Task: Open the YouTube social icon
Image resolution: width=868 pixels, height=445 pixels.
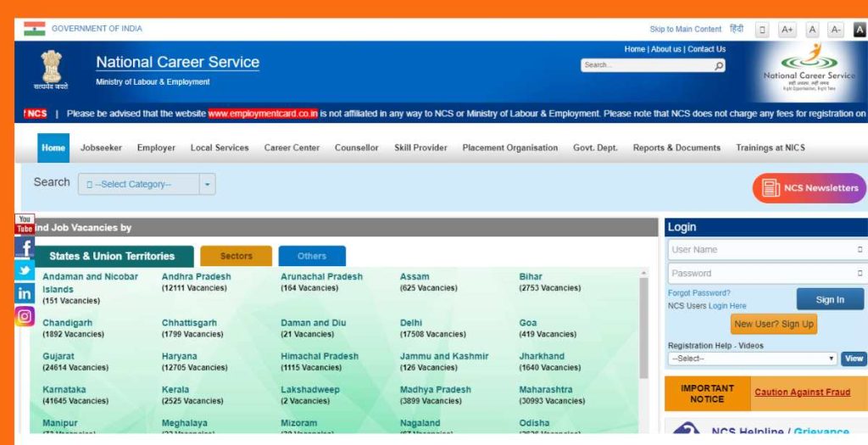Action: 25,224
